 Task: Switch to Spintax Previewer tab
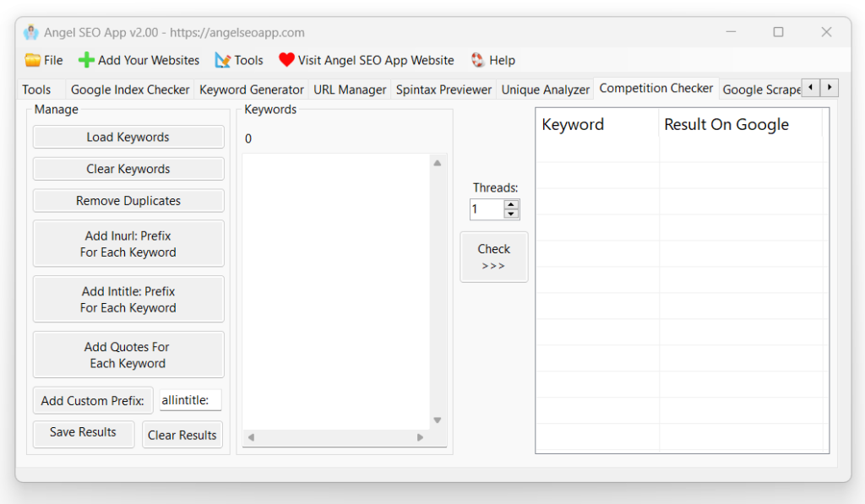[443, 89]
